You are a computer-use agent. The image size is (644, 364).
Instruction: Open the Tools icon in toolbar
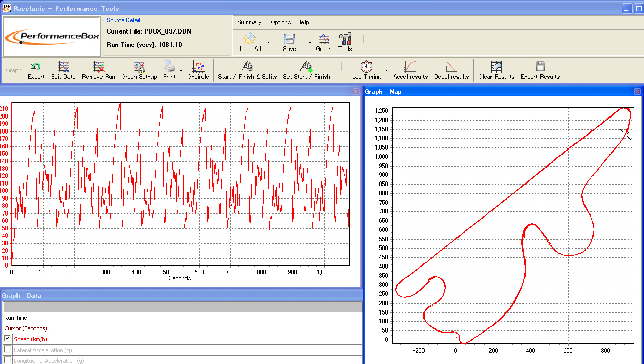pyautogui.click(x=345, y=39)
